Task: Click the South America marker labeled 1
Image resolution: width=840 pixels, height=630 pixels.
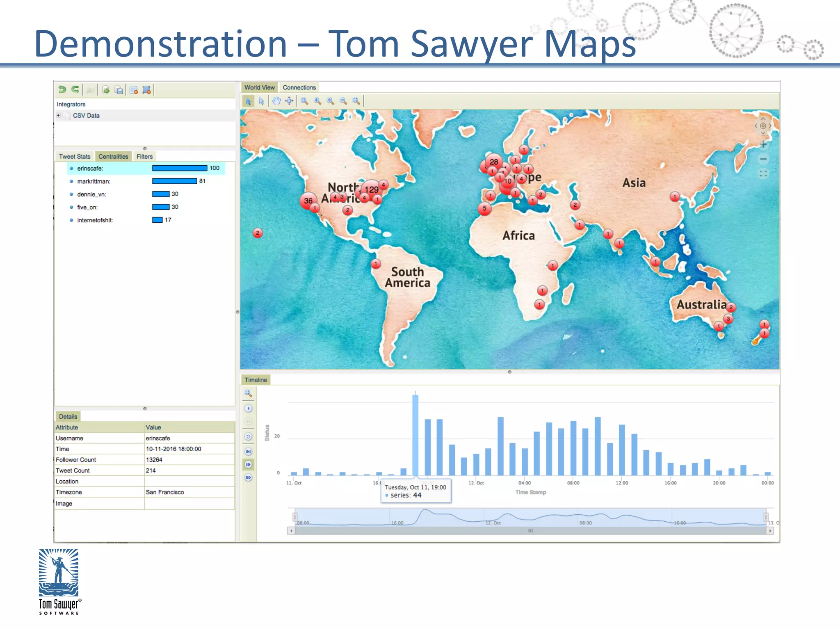Action: [376, 264]
